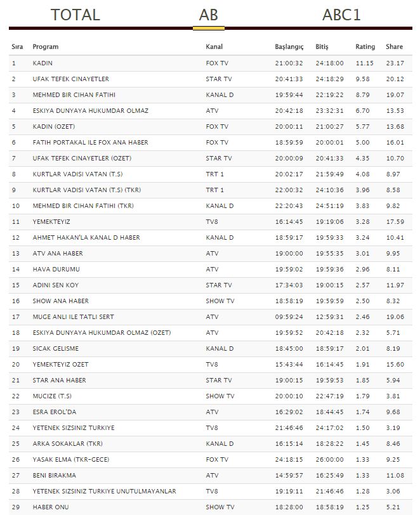Image resolution: width=420 pixels, height=515 pixels.
Task: Select YEMEKTEYIZ program in row 11
Action: (51, 222)
